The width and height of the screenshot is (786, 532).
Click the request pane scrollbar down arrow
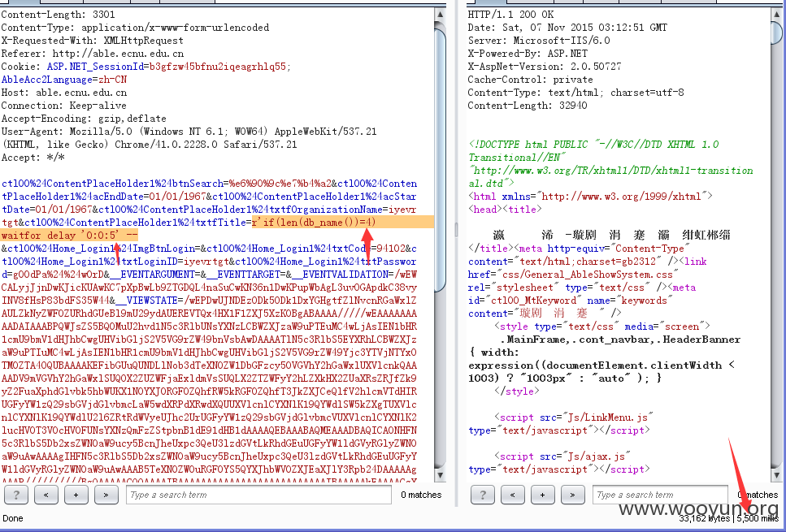[440, 475]
